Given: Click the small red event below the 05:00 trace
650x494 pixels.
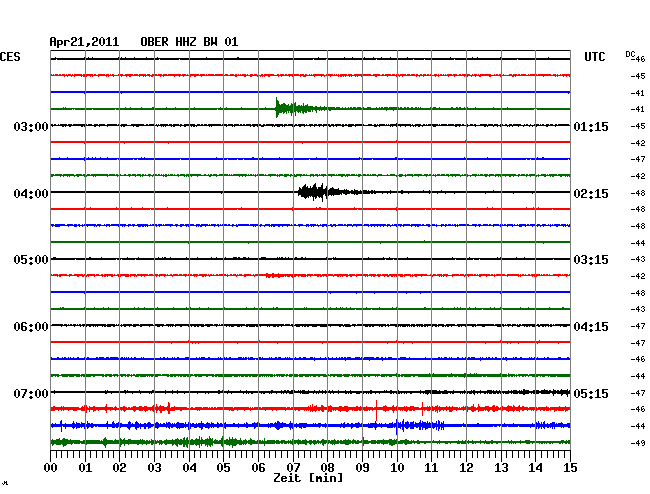Looking at the screenshot, I should (x=275, y=275).
